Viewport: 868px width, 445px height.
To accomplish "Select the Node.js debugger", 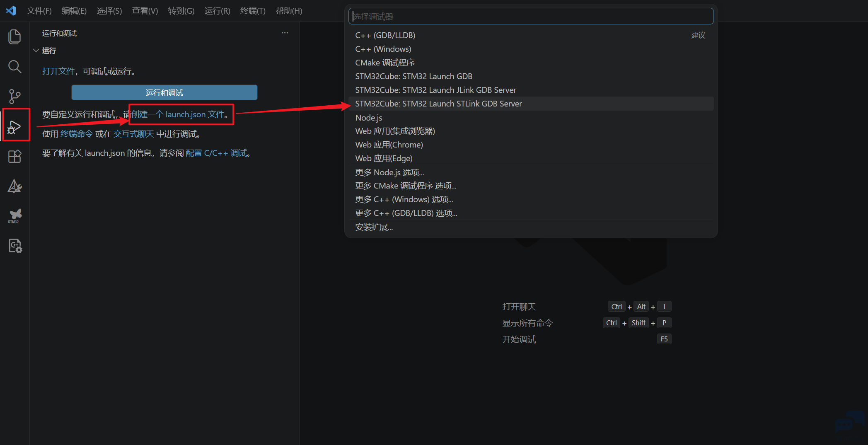I will [531, 118].
